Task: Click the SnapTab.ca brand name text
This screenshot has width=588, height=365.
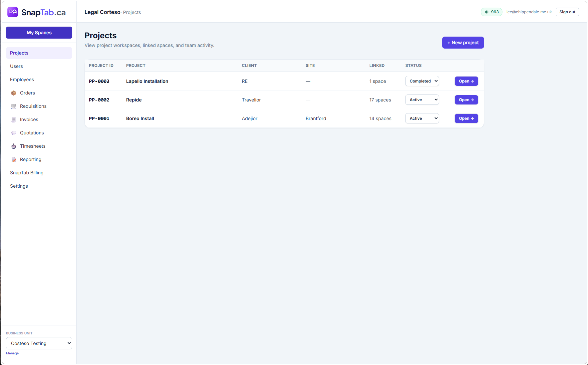Action: 44,13
